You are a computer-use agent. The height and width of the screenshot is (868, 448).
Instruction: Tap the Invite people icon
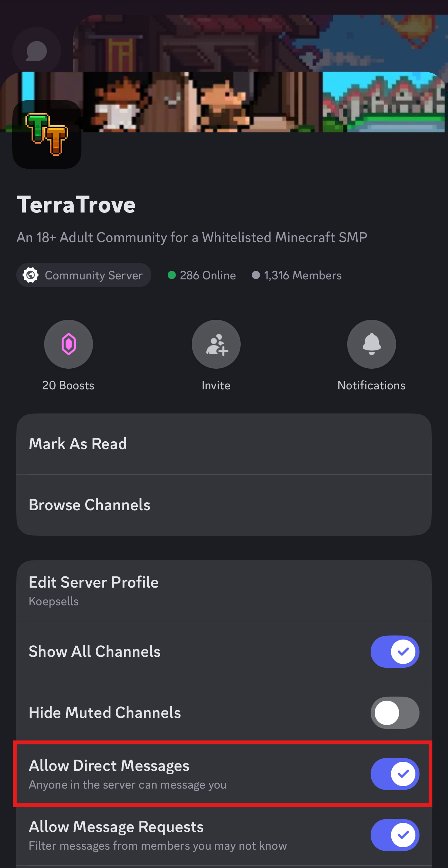pos(216,344)
